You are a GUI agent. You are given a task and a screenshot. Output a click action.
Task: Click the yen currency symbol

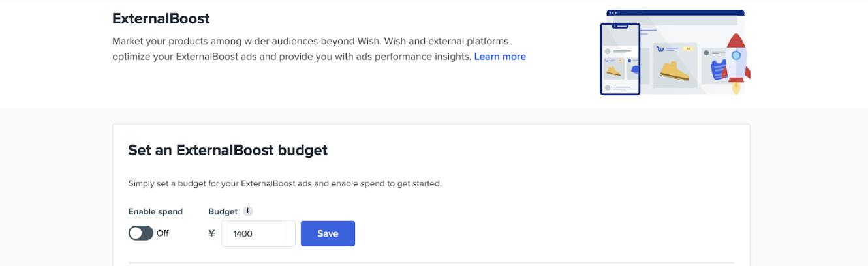(211, 233)
